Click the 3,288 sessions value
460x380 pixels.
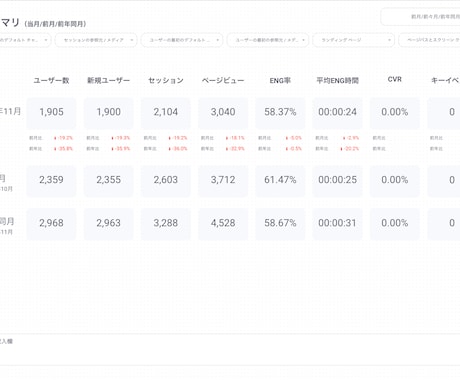166,223
